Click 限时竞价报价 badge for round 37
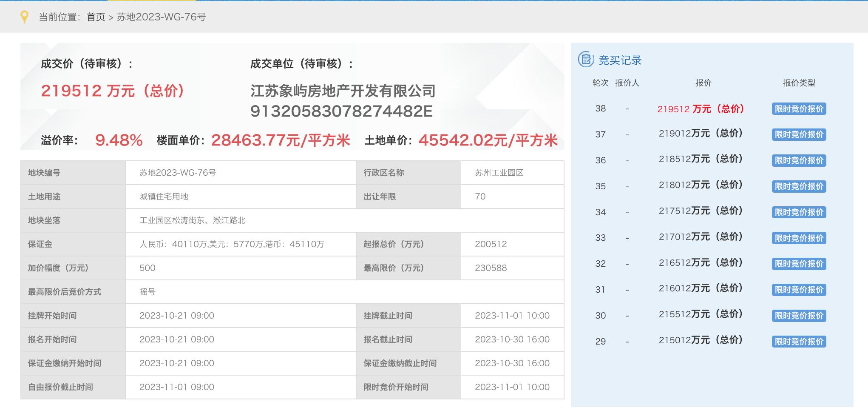Viewport: 868px width, 416px height. (799, 134)
